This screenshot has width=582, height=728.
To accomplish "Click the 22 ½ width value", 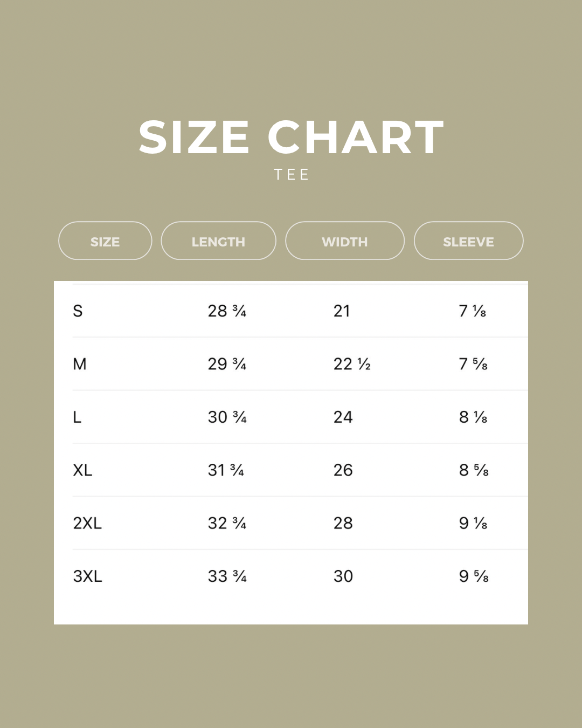I will 352,365.
